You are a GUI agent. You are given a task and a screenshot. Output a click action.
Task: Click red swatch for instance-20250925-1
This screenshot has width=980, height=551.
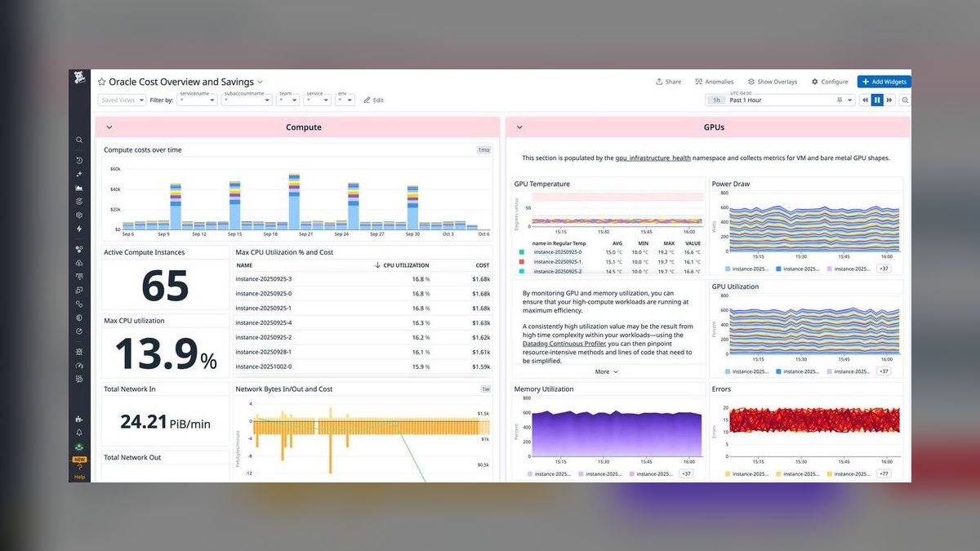520,262
